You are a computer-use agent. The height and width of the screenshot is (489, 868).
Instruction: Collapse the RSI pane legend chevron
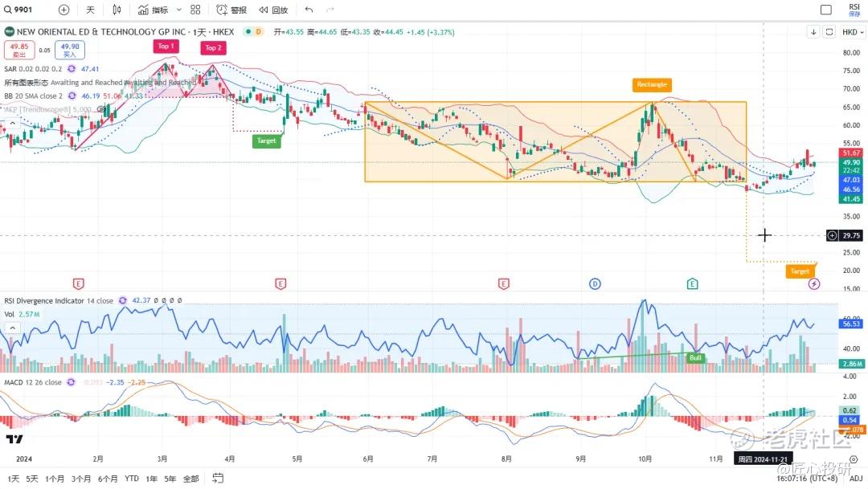coord(12,328)
